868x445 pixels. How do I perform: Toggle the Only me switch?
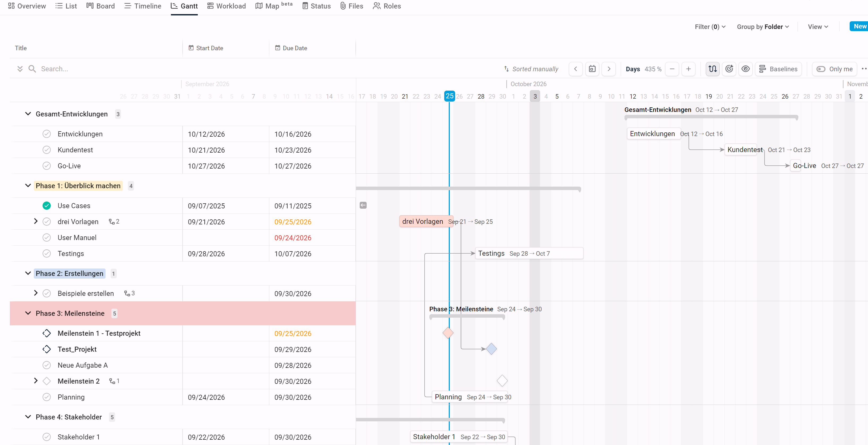pos(834,69)
